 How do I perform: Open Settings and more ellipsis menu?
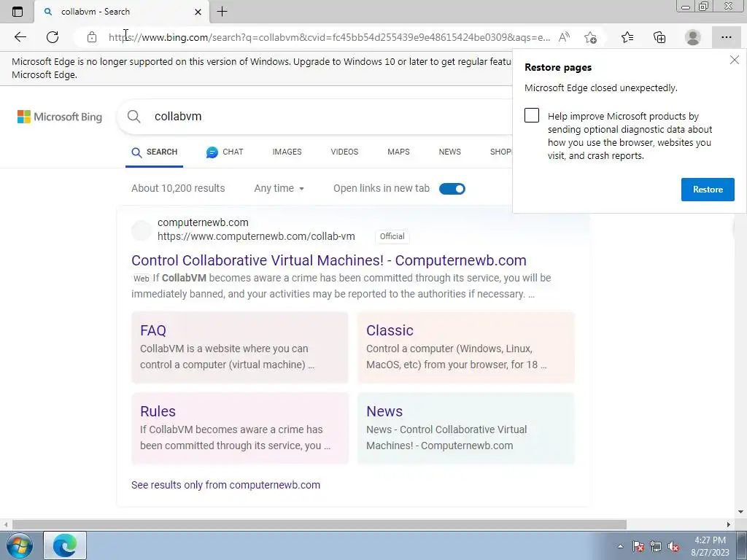(726, 37)
